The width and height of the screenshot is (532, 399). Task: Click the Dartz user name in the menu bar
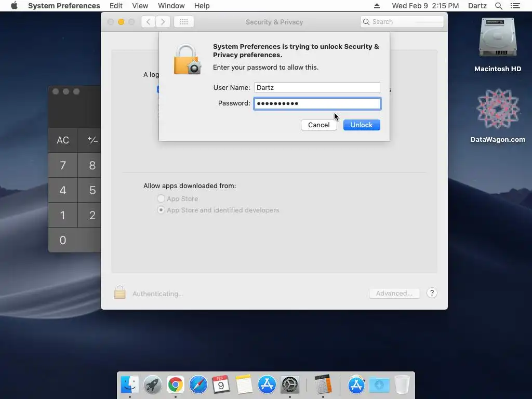click(477, 6)
